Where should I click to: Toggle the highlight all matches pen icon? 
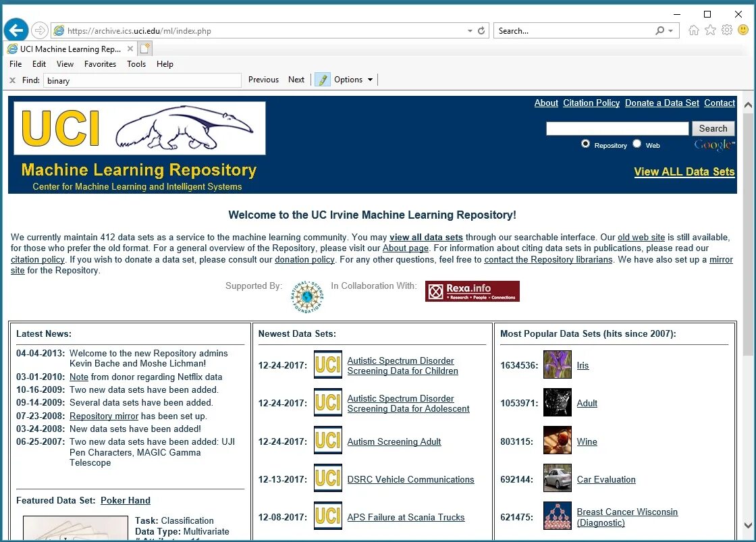(x=323, y=80)
